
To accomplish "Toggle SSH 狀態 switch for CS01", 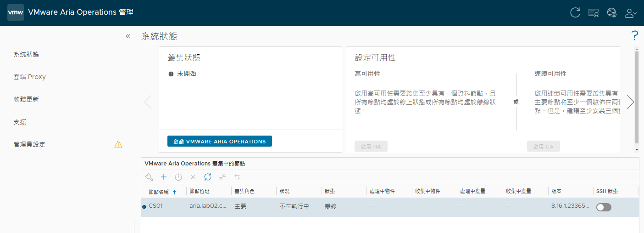I will coord(604,207).
